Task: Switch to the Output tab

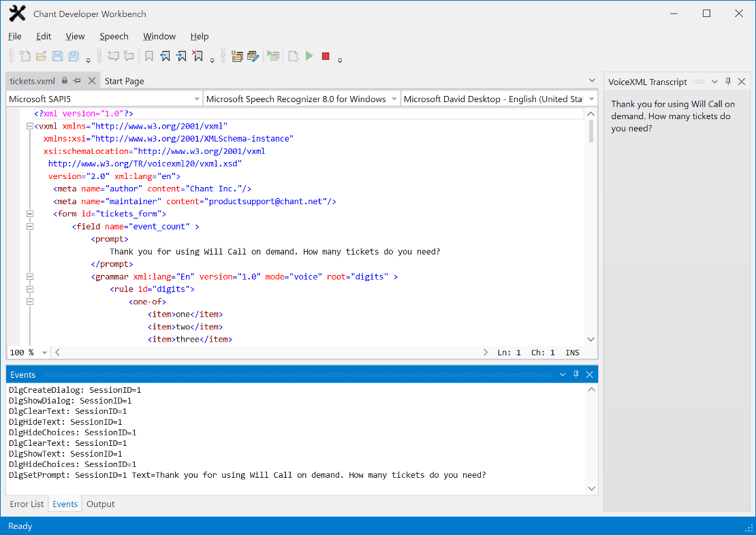Action: pyautogui.click(x=100, y=504)
